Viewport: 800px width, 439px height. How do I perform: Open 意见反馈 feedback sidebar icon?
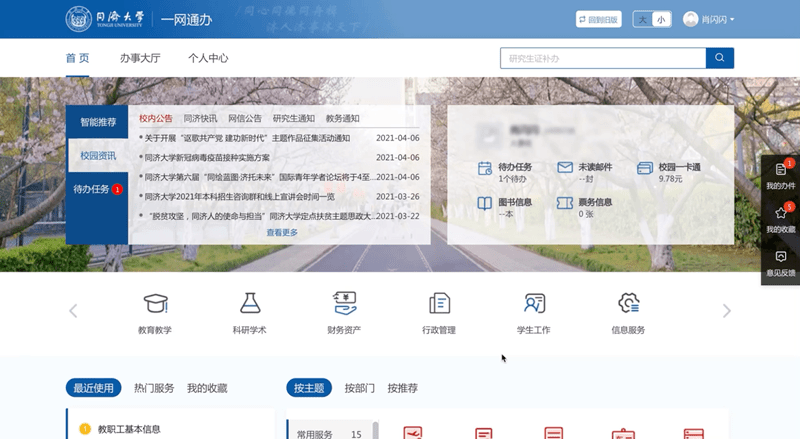(781, 257)
